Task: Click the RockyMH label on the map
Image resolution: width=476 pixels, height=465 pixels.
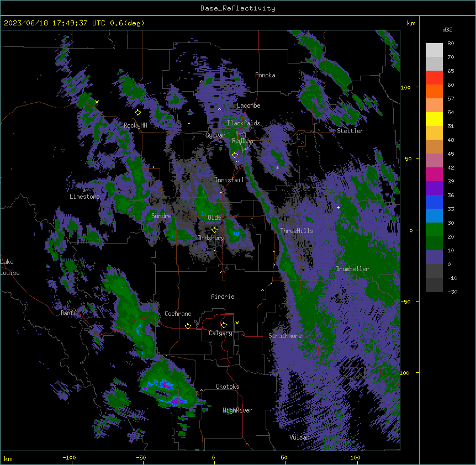Action: point(135,125)
